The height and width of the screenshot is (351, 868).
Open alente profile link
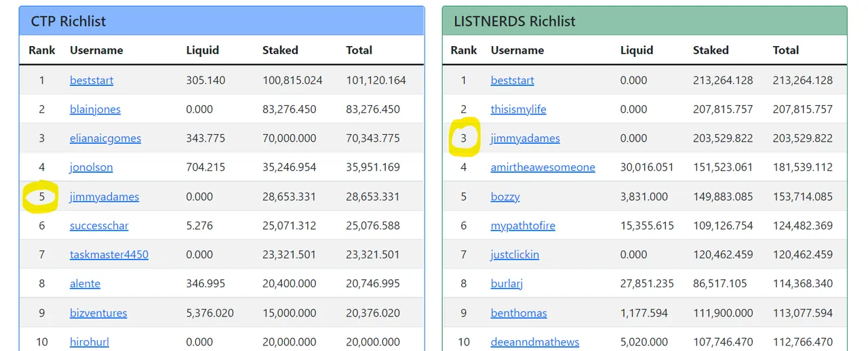[x=85, y=284]
